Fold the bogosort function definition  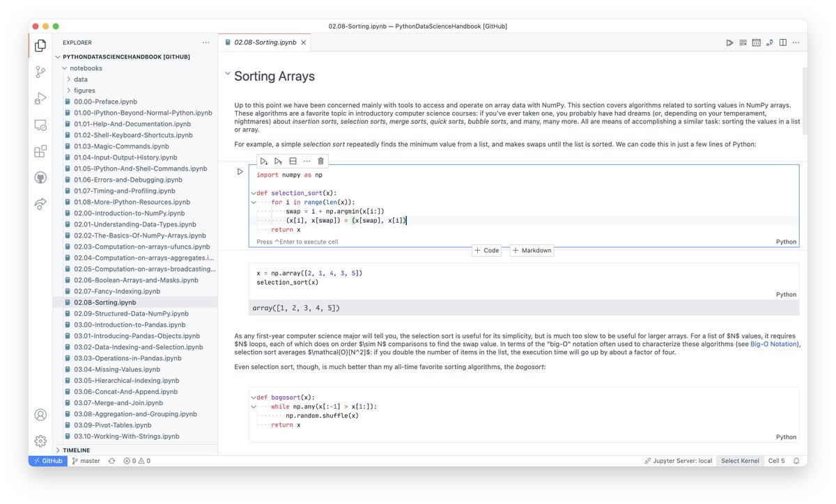pyautogui.click(x=253, y=397)
